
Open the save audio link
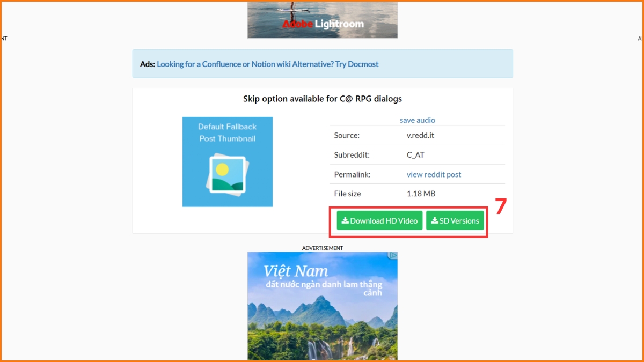(417, 120)
